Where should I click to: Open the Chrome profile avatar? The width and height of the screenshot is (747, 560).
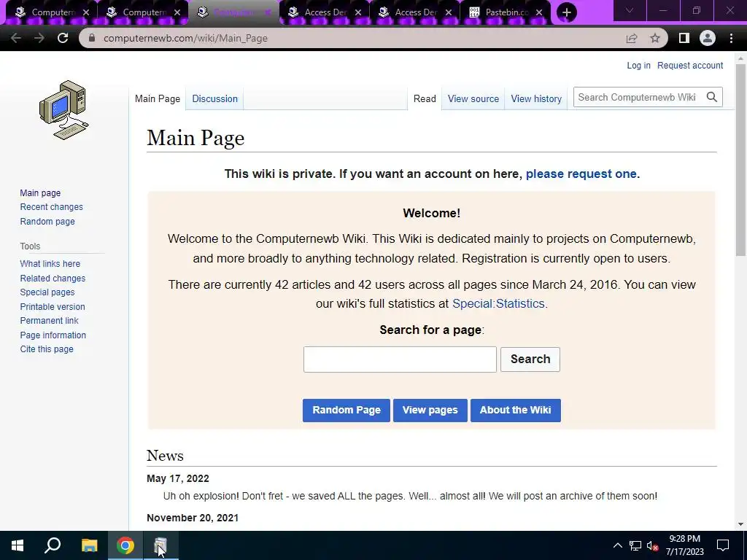(708, 38)
